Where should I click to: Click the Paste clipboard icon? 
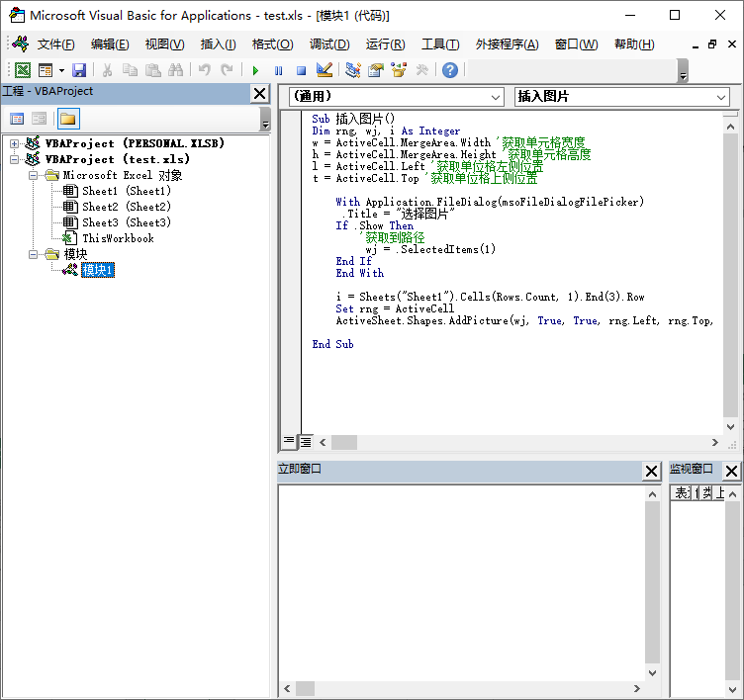click(152, 70)
